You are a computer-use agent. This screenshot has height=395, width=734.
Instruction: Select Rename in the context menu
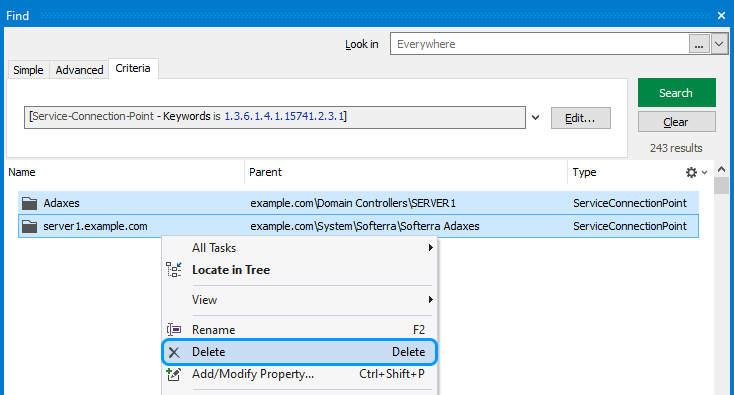[300, 329]
